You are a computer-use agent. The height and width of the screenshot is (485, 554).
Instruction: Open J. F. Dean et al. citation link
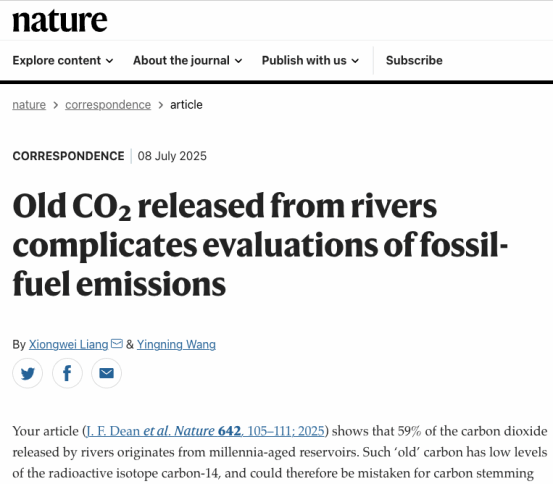click(205, 431)
